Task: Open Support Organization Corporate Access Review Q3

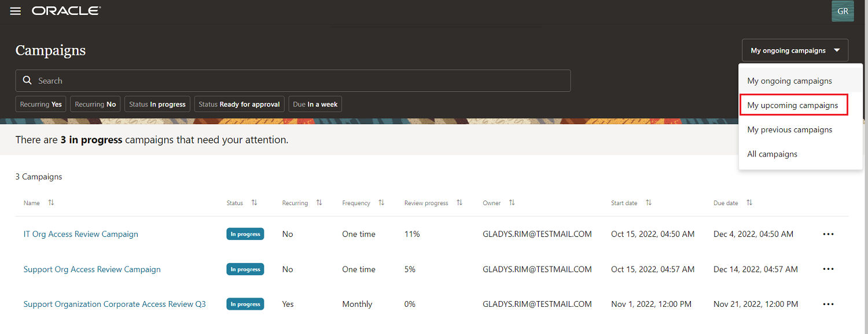Action: (115, 304)
